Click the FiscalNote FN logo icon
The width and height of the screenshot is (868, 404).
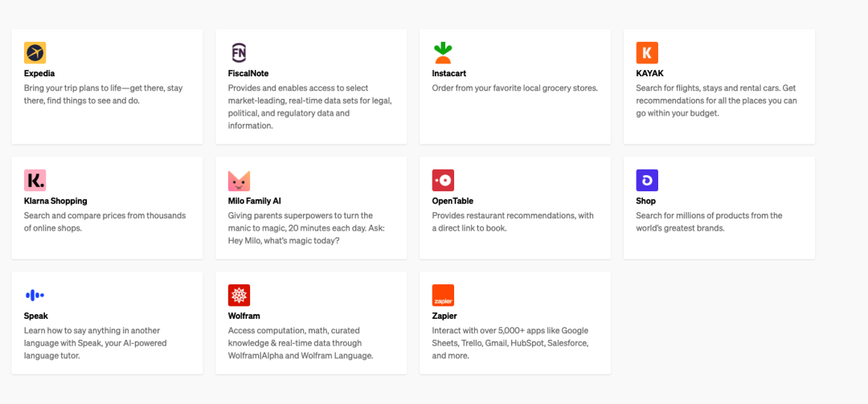[x=239, y=53]
